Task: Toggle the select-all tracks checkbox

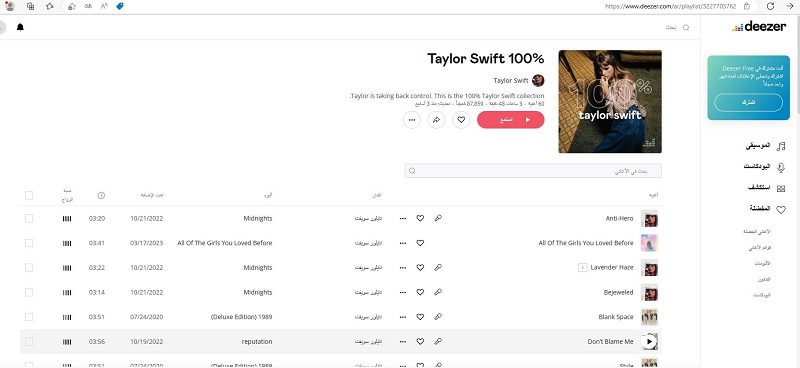Action: point(29,195)
